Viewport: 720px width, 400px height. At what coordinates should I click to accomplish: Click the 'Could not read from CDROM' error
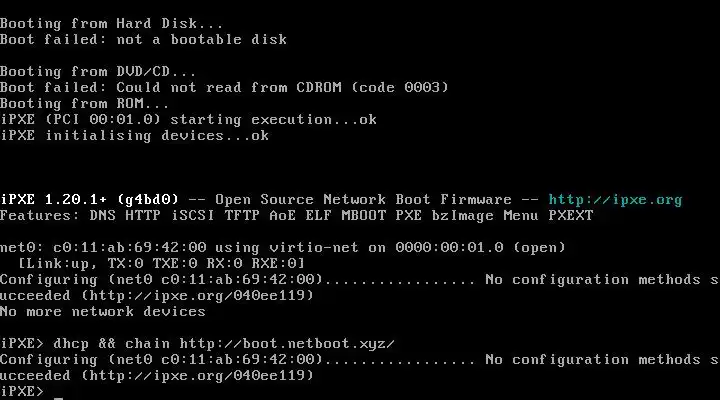click(x=229, y=87)
